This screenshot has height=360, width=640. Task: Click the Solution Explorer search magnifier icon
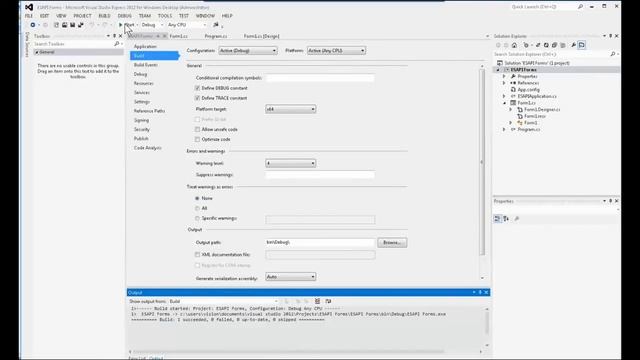point(613,54)
